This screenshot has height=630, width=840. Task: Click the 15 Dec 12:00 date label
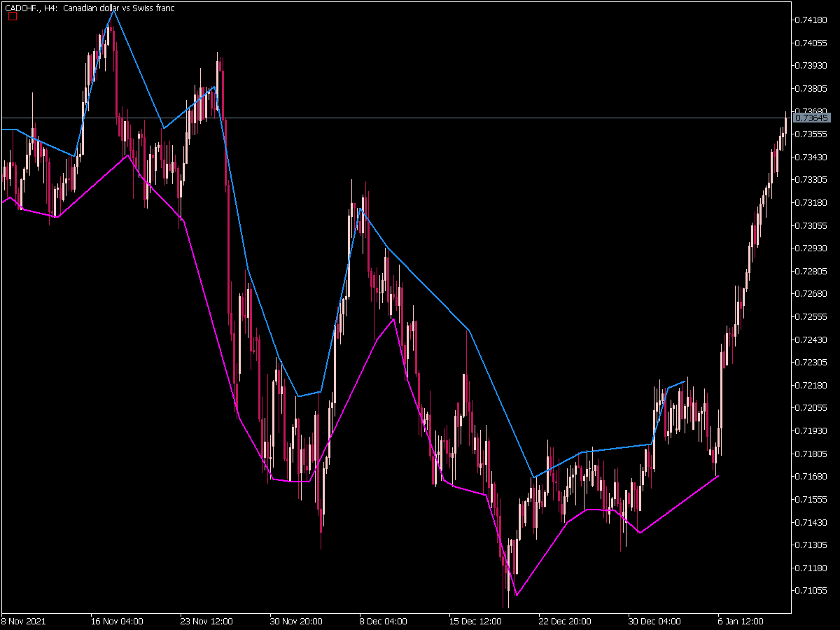(x=475, y=621)
